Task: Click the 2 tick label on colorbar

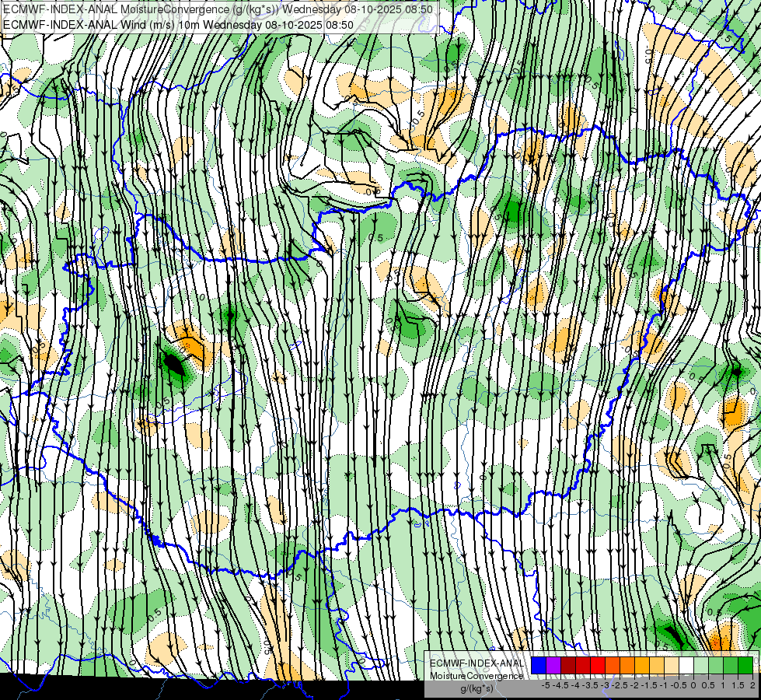Action: tap(752, 686)
